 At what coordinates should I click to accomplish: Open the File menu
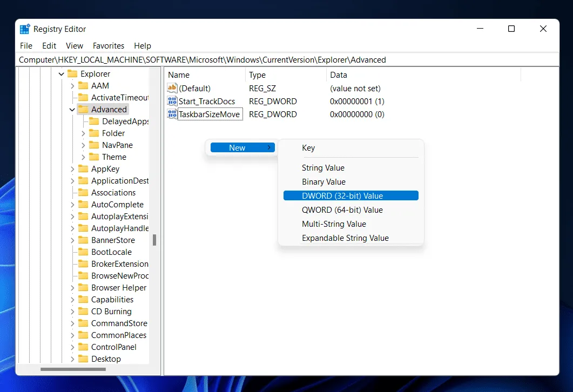26,46
